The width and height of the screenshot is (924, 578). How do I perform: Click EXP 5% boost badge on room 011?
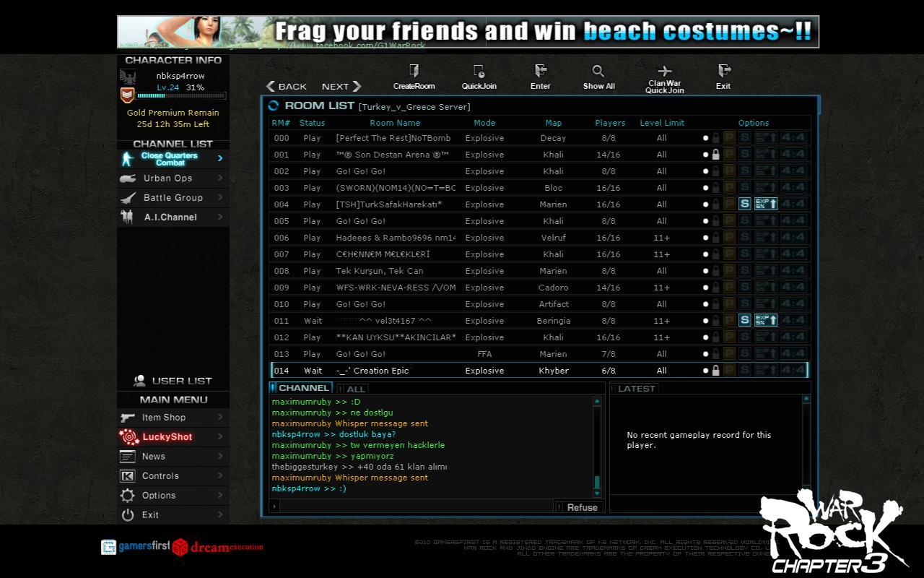765,321
